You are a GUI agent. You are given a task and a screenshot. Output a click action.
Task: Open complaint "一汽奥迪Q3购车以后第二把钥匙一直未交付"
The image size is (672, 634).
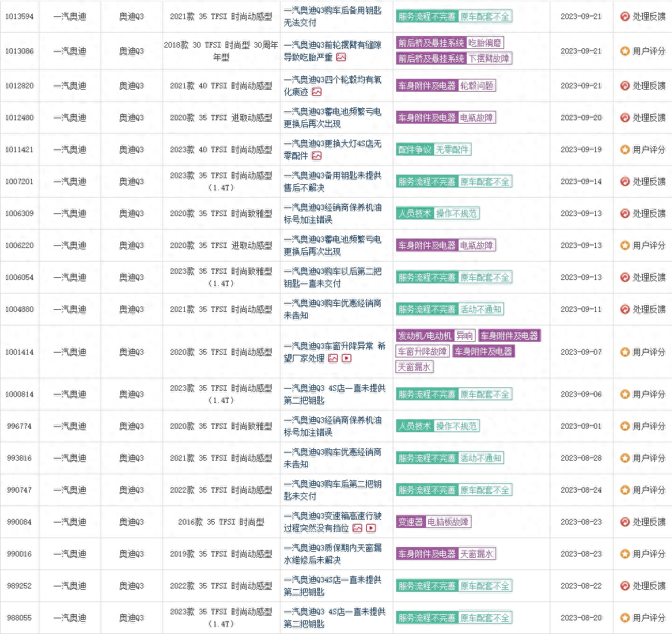[x=332, y=277]
